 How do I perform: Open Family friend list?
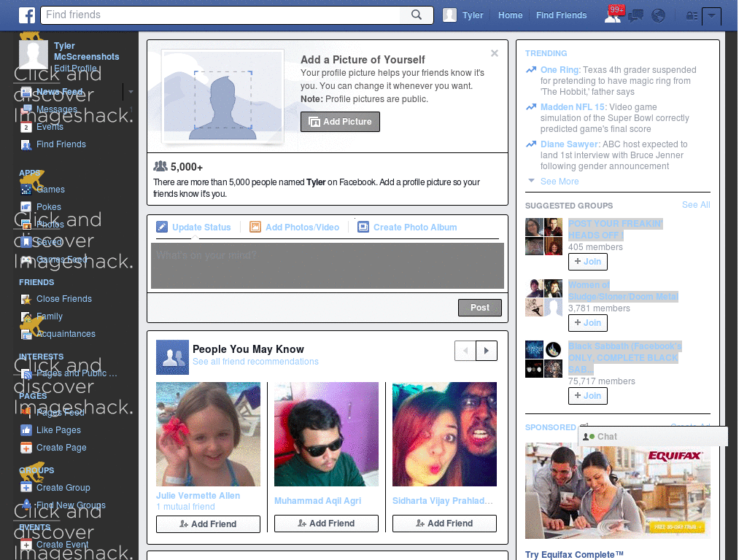(50, 316)
